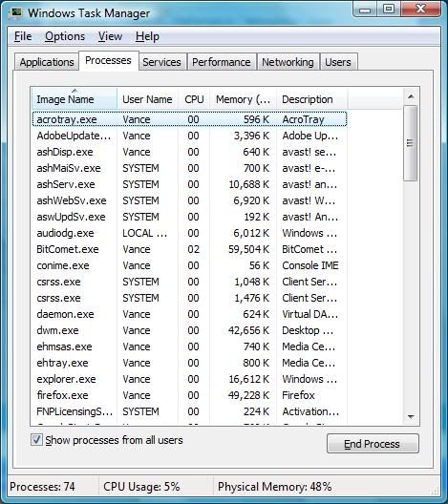Image resolution: width=448 pixels, height=504 pixels.
Task: Click the Virtual DA... description
Action: pyautogui.click(x=310, y=314)
